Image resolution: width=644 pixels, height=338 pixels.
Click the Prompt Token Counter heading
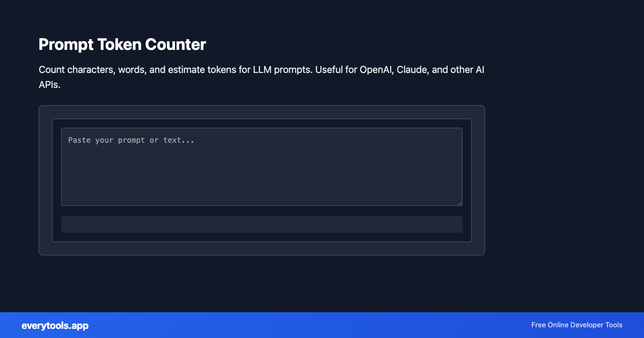(x=122, y=45)
